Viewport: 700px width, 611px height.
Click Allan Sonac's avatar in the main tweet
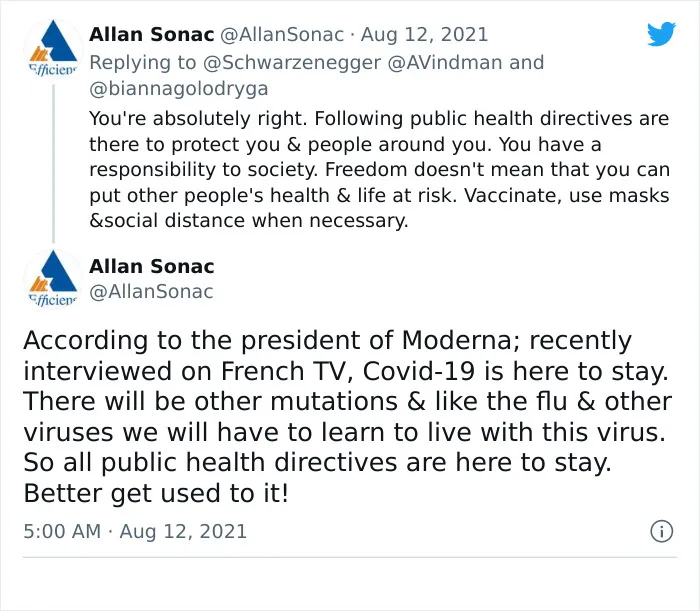click(53, 279)
